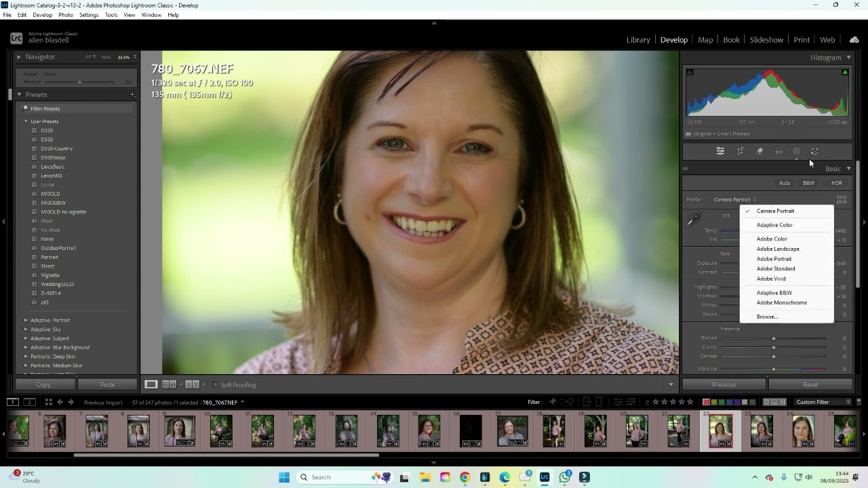The image size is (868, 488).
Task: Click the Previous button
Action: [724, 384]
